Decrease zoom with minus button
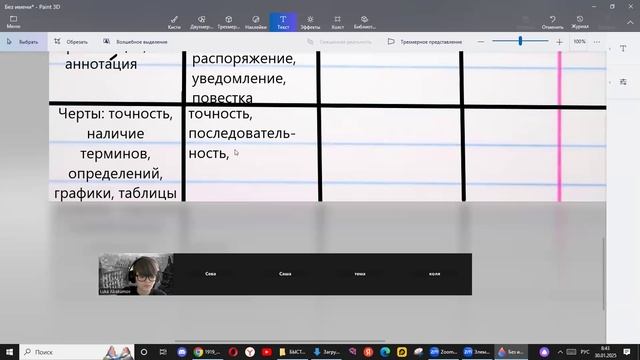This screenshot has height=360, width=640. pos(481,42)
